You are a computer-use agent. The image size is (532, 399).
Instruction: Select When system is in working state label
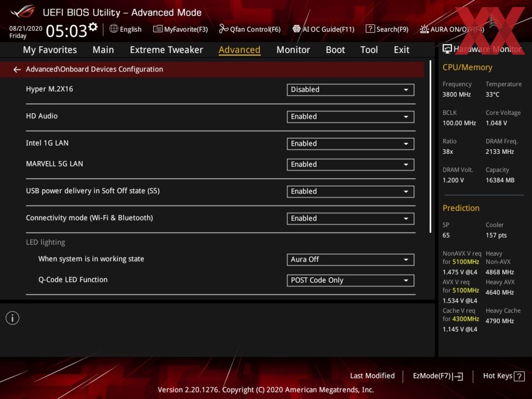tap(91, 259)
